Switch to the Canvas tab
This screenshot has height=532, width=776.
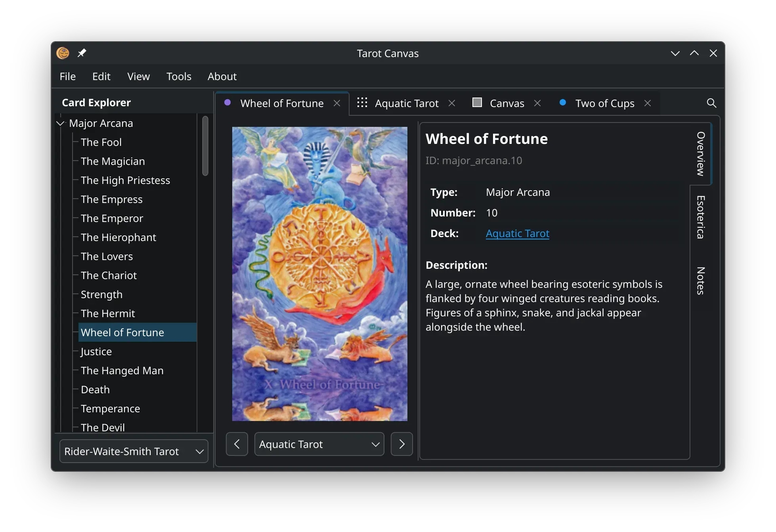coord(507,103)
